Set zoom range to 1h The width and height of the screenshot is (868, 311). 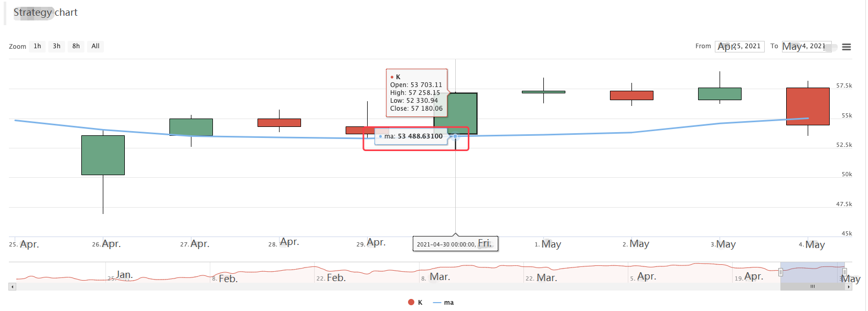point(37,46)
